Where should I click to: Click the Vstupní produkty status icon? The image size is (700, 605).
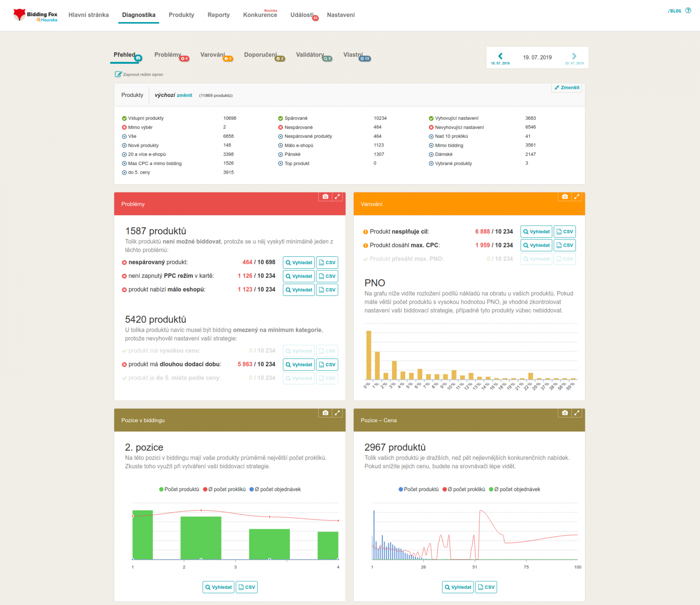(124, 118)
